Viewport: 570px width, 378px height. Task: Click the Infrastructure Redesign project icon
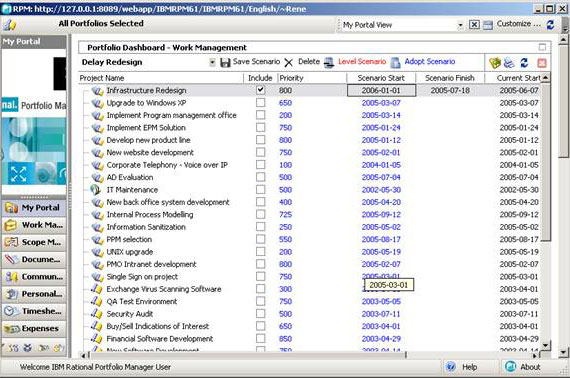(x=97, y=91)
